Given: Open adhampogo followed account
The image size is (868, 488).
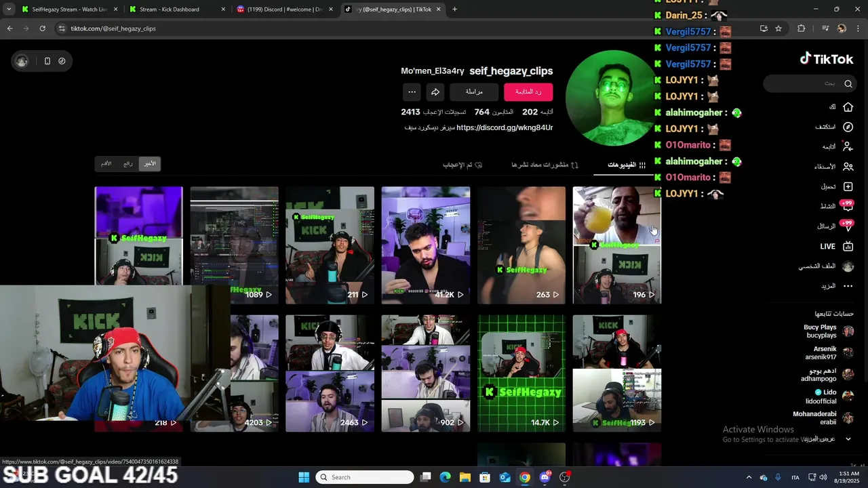Looking at the screenshot, I should click(x=827, y=375).
